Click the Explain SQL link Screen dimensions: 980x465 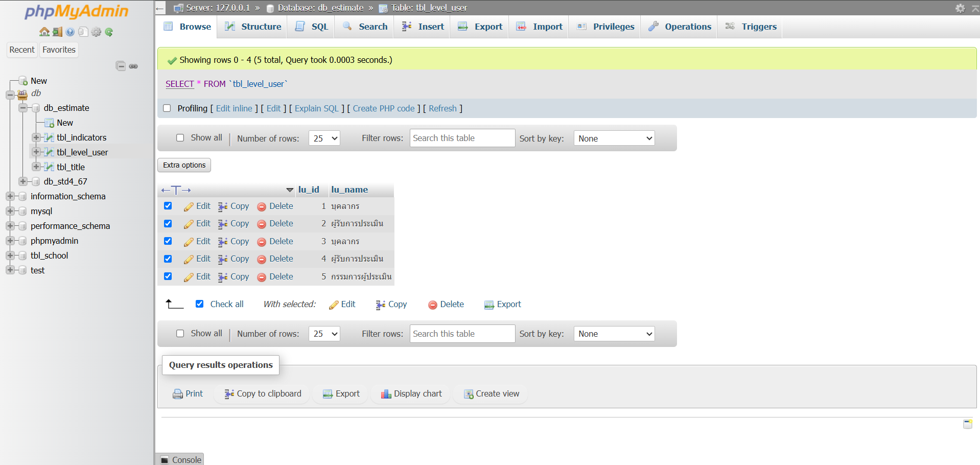coord(316,108)
